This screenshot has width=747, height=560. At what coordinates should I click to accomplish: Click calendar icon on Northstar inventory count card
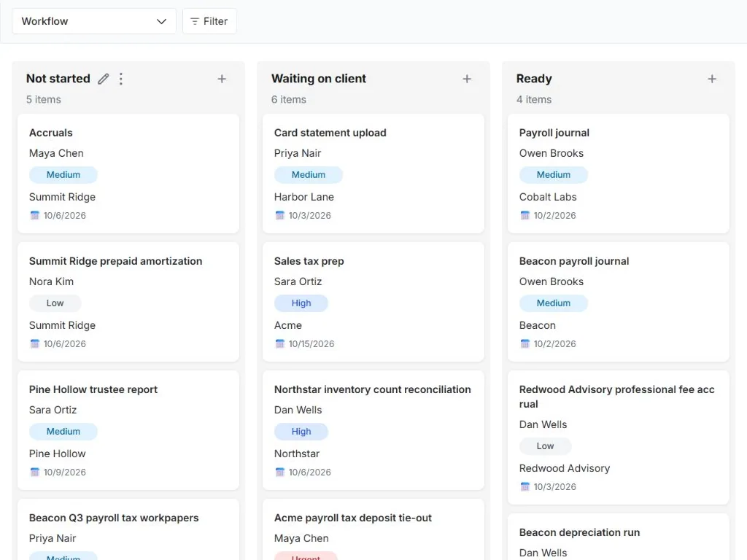(279, 472)
